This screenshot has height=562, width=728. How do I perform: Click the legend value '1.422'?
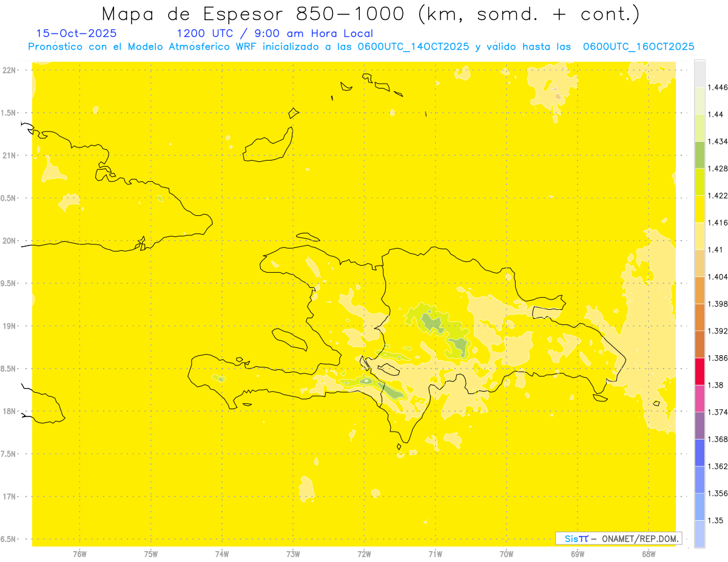click(718, 195)
